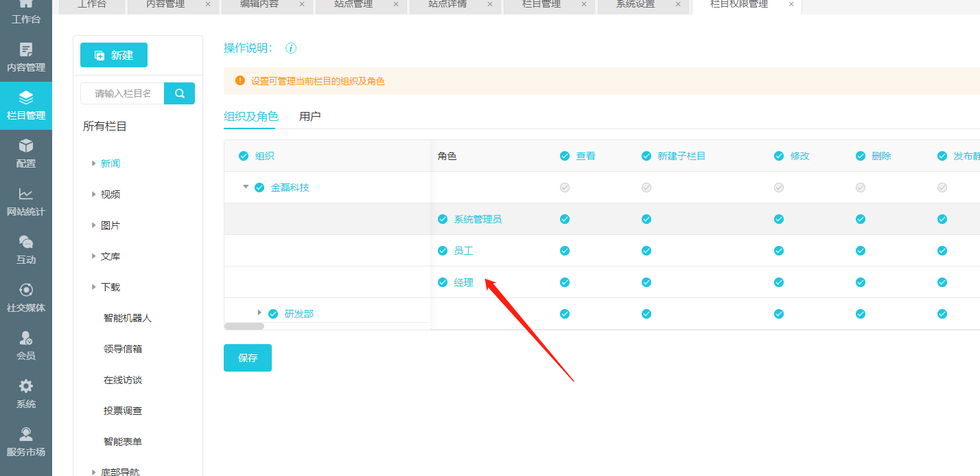Close the 栏目权限管理 tab

click(x=791, y=4)
